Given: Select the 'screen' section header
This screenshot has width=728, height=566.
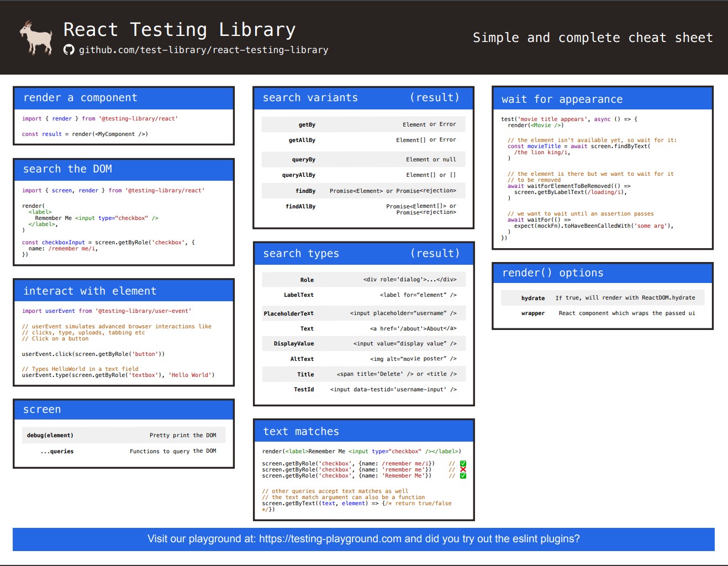Looking at the screenshot, I should click(x=124, y=410).
